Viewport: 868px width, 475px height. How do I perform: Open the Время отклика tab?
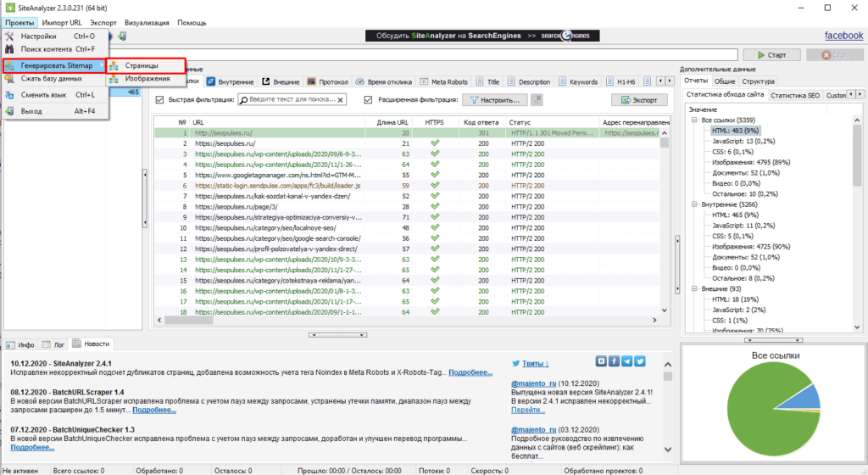pyautogui.click(x=384, y=81)
